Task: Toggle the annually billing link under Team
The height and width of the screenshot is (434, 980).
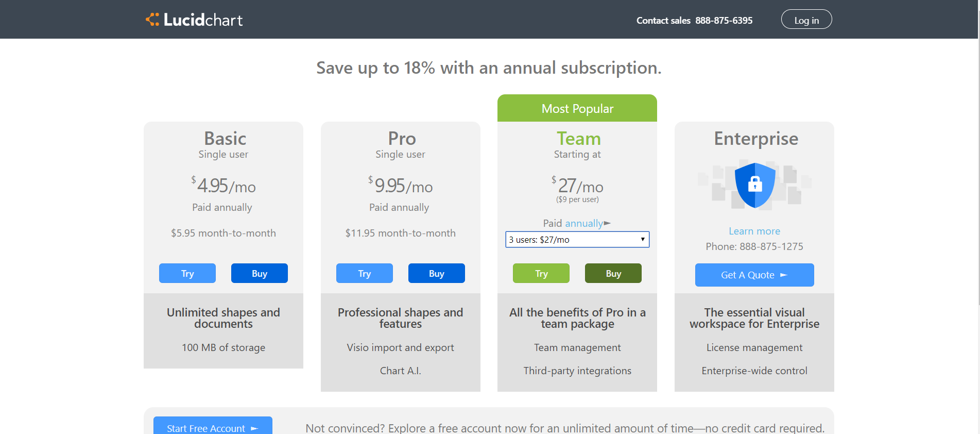Action: (583, 223)
